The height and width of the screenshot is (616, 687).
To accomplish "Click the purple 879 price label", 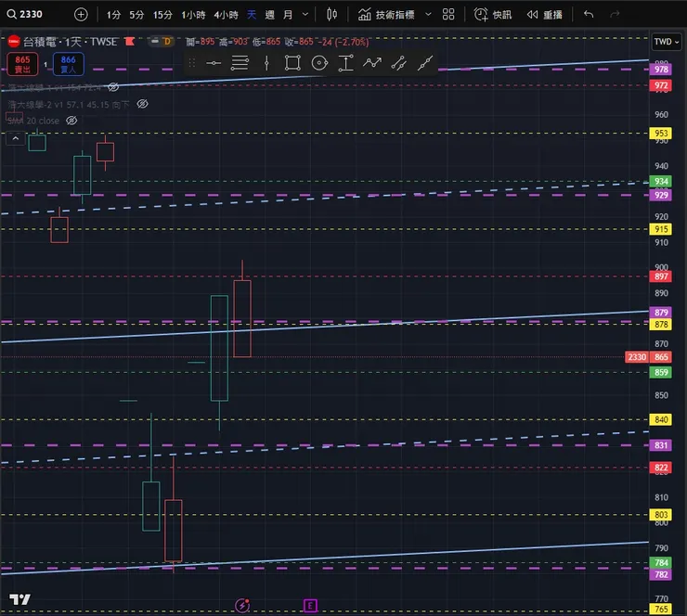I will [x=661, y=312].
